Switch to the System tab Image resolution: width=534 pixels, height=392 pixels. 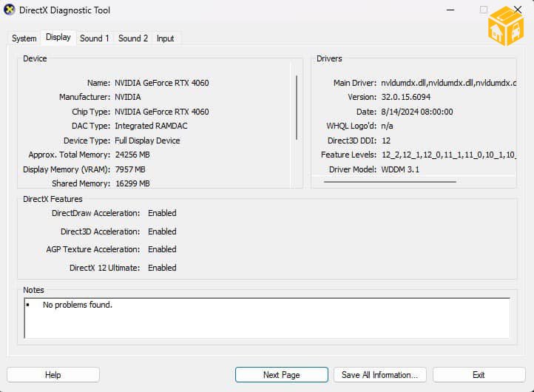pos(24,38)
